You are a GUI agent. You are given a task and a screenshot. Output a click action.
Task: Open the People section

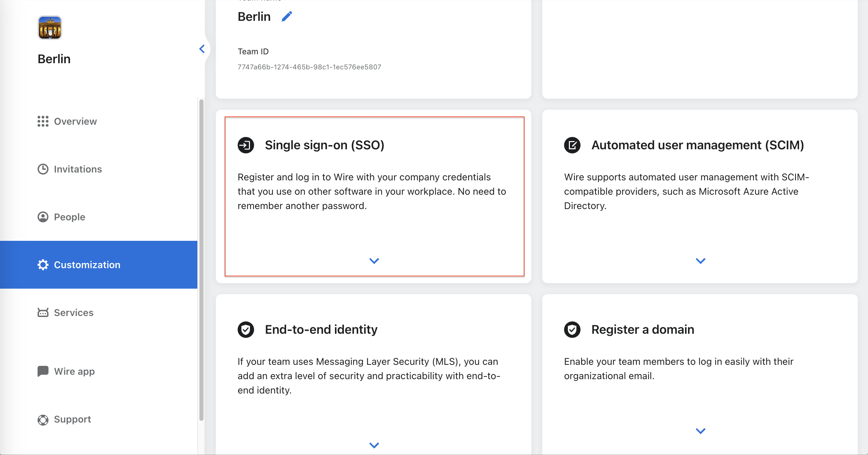[99, 217]
